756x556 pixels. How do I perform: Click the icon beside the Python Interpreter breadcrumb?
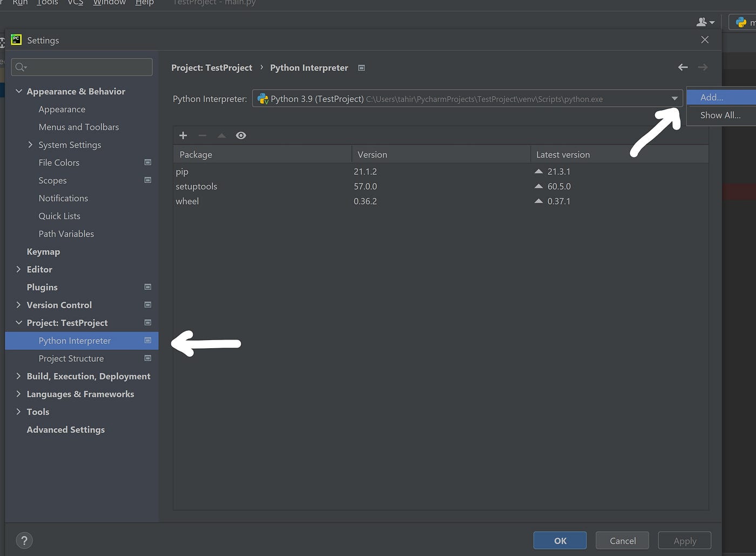point(361,67)
